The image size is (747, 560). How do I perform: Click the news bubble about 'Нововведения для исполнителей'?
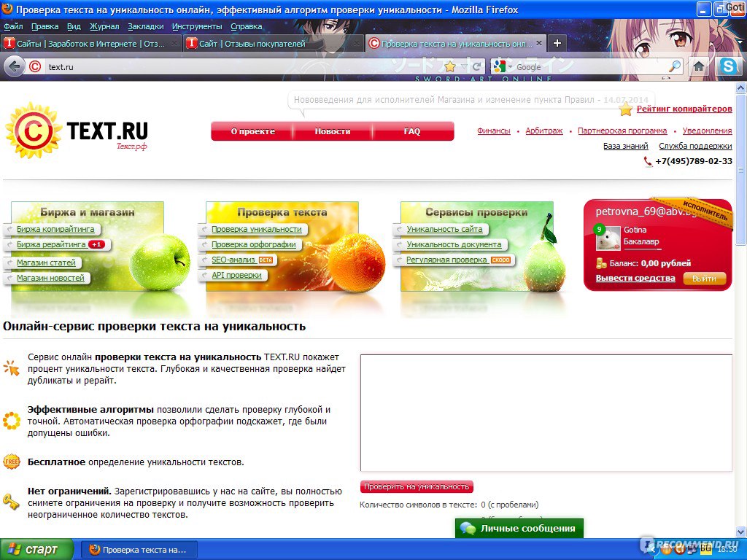471,100
